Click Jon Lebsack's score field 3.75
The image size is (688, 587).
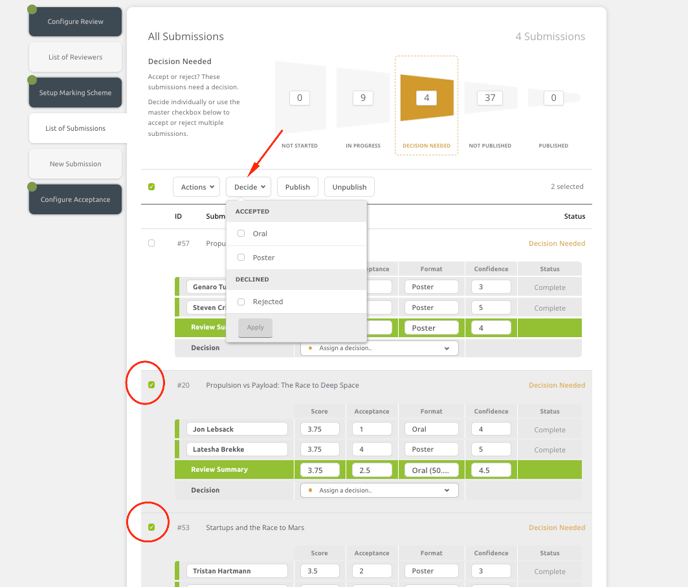click(319, 429)
